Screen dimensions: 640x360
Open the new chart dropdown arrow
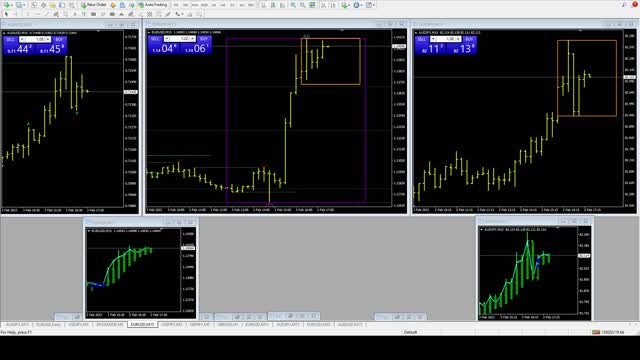(12, 5)
